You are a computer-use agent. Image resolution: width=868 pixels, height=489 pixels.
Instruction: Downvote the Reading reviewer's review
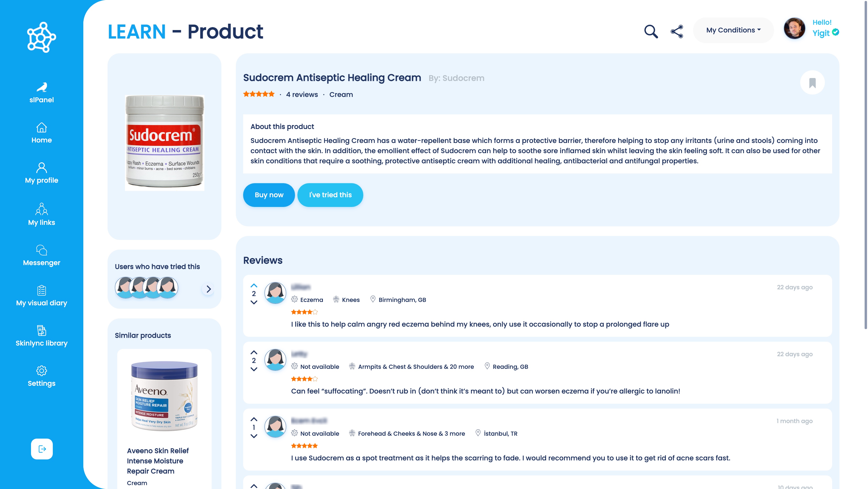254,369
